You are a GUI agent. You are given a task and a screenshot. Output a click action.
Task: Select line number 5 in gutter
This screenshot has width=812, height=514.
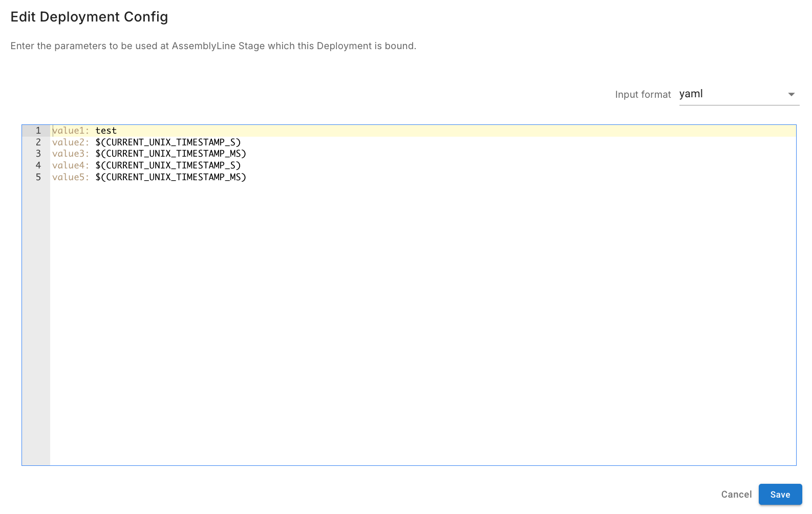point(38,177)
